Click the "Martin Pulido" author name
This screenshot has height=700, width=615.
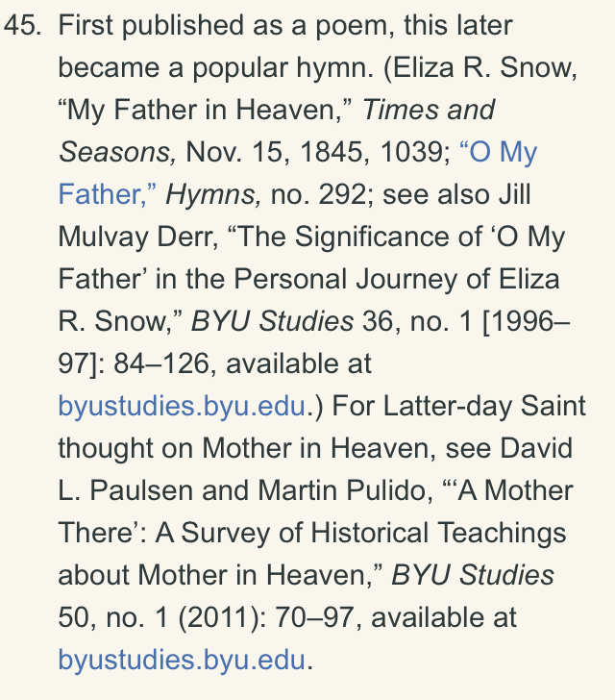click(345, 490)
